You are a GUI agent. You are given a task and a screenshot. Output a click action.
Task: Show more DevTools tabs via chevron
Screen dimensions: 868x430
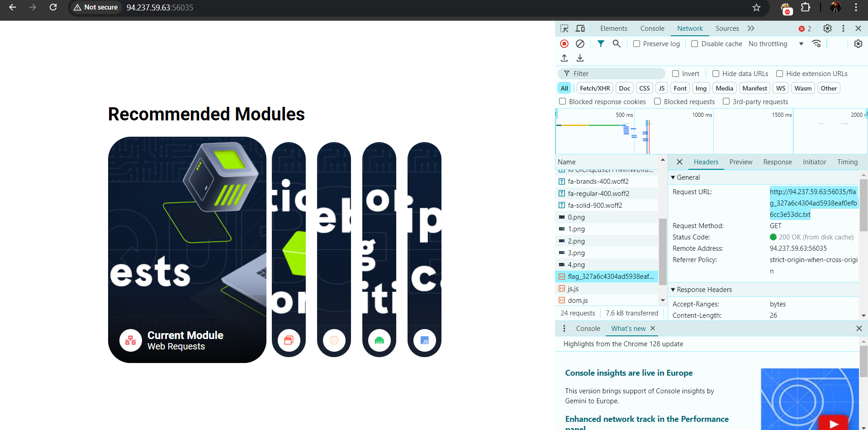751,29
